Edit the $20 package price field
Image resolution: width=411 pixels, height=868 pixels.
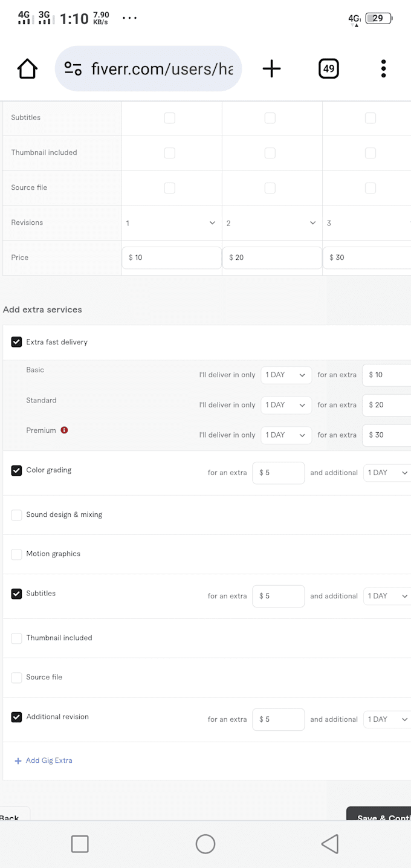pos(272,257)
